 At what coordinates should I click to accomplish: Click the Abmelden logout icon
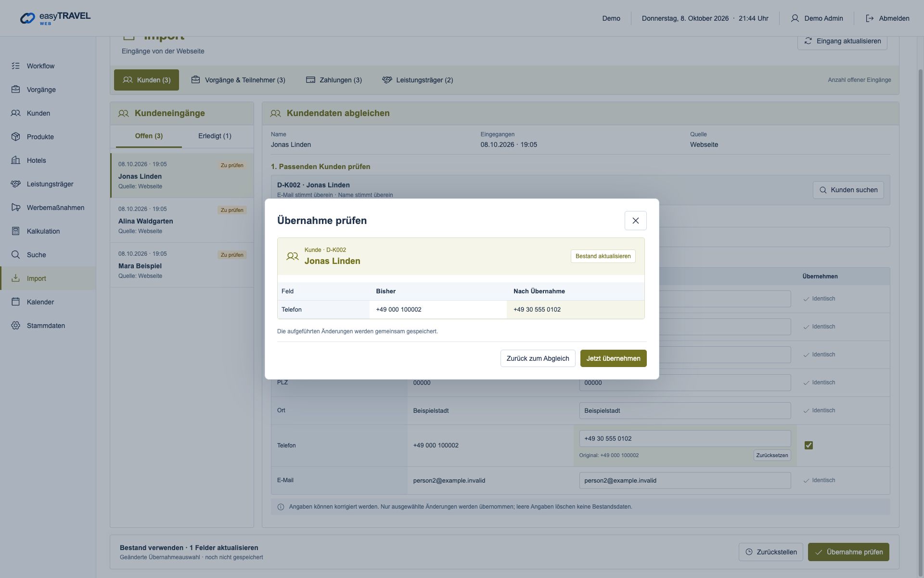(870, 18)
